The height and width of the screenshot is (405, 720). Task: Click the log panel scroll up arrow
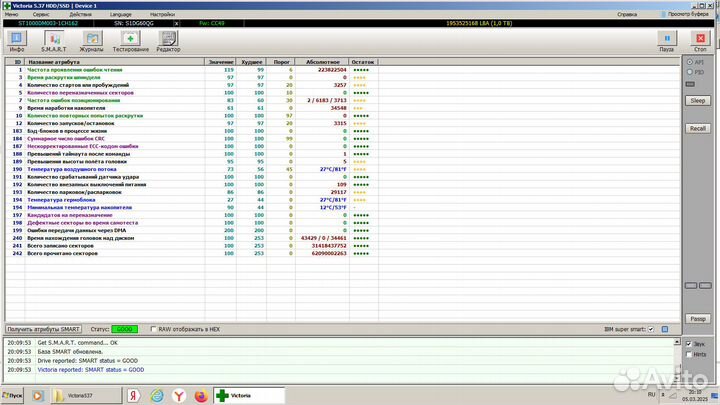pyautogui.click(x=677, y=342)
